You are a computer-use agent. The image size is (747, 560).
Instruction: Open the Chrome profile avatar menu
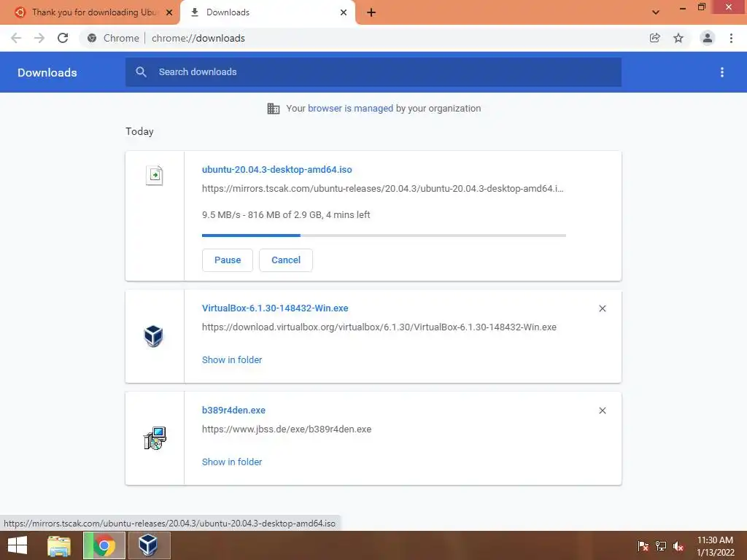click(x=708, y=38)
